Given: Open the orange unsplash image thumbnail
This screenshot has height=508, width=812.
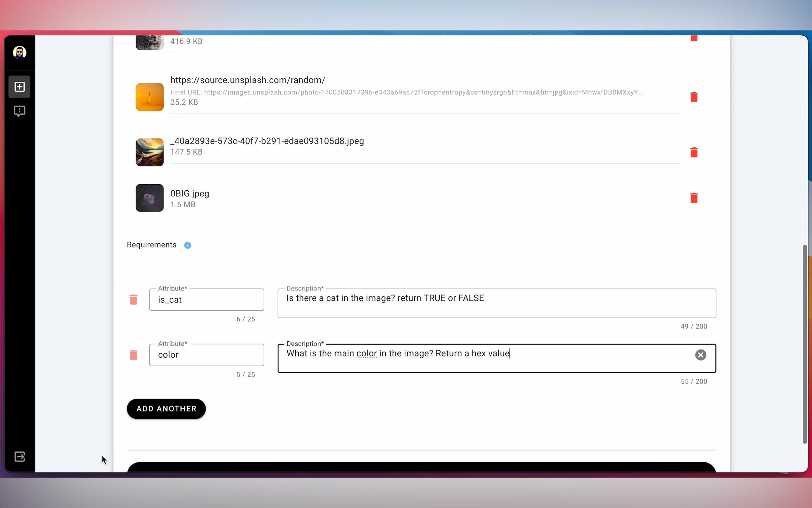Looking at the screenshot, I should 150,97.
